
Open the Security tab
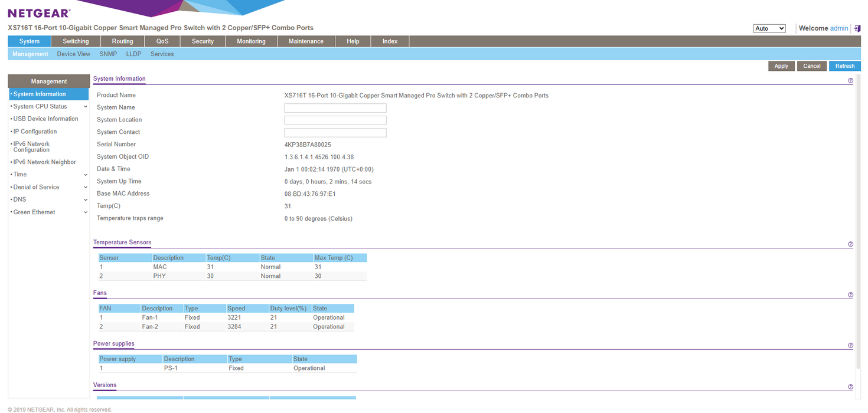pos(203,41)
